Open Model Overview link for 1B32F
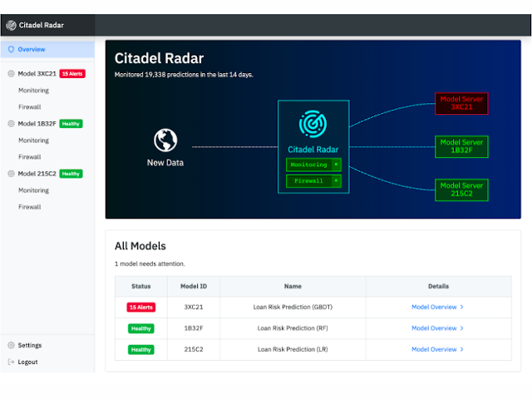 click(x=434, y=328)
